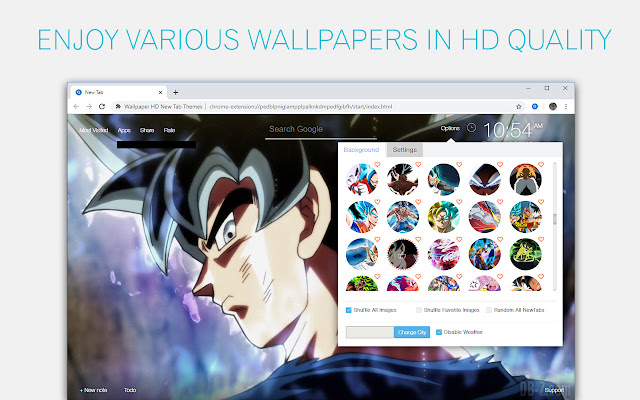Screen dimensions: 640x400
Task: Click the Support link
Action: coord(554,390)
